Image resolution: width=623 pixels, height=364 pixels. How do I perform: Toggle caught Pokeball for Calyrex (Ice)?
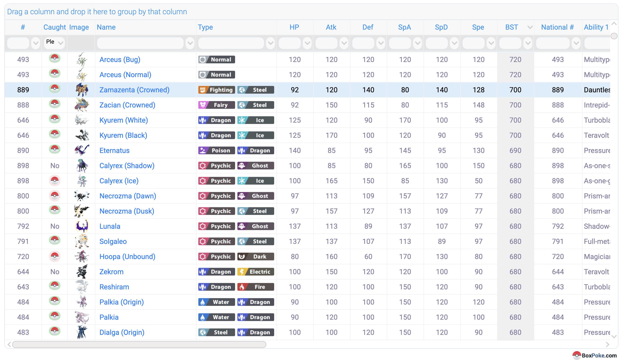(55, 181)
